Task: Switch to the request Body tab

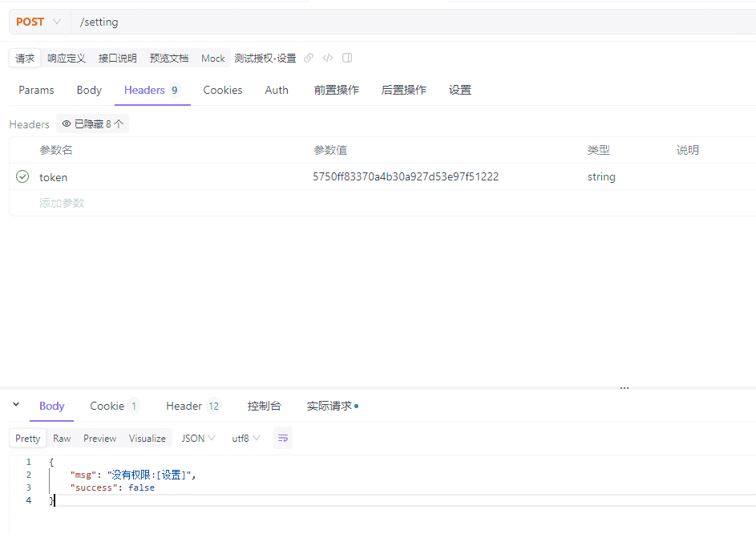Action: click(x=89, y=91)
